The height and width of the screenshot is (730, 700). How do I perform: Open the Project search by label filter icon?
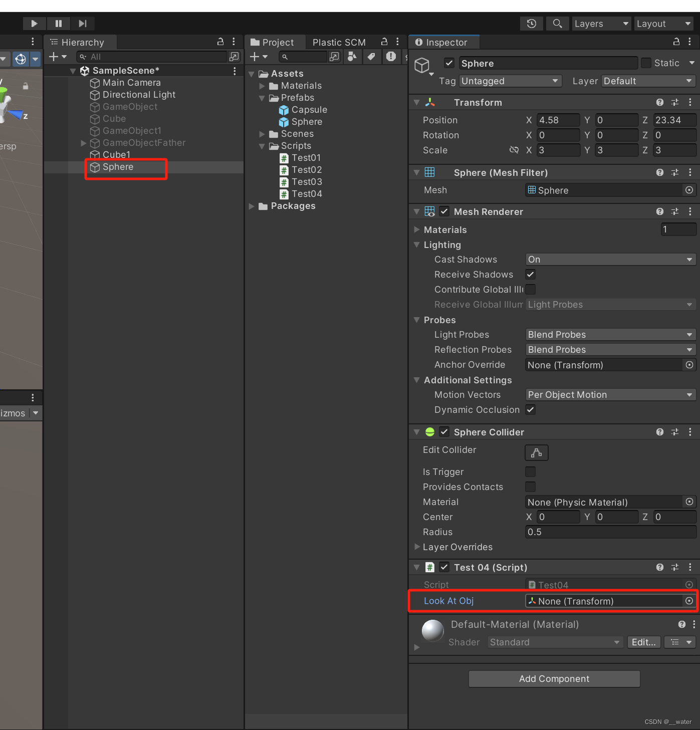[371, 57]
